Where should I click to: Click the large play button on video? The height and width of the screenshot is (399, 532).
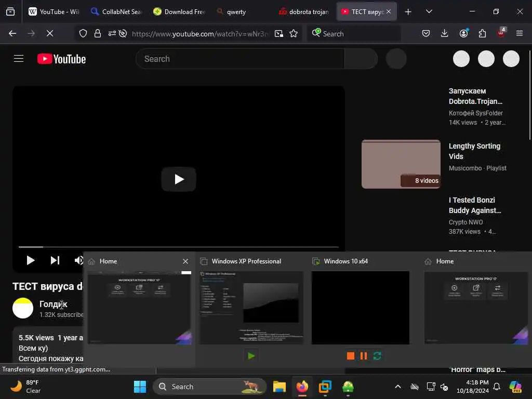click(179, 179)
